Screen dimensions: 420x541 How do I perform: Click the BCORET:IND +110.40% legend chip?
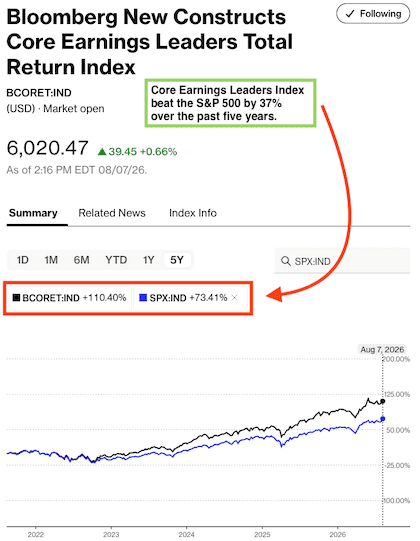(69, 297)
